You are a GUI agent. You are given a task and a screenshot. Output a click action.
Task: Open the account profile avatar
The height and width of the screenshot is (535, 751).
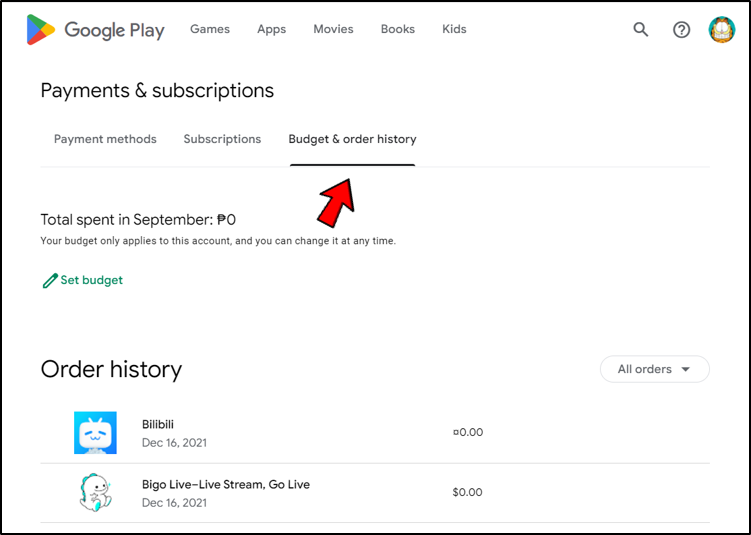[722, 30]
